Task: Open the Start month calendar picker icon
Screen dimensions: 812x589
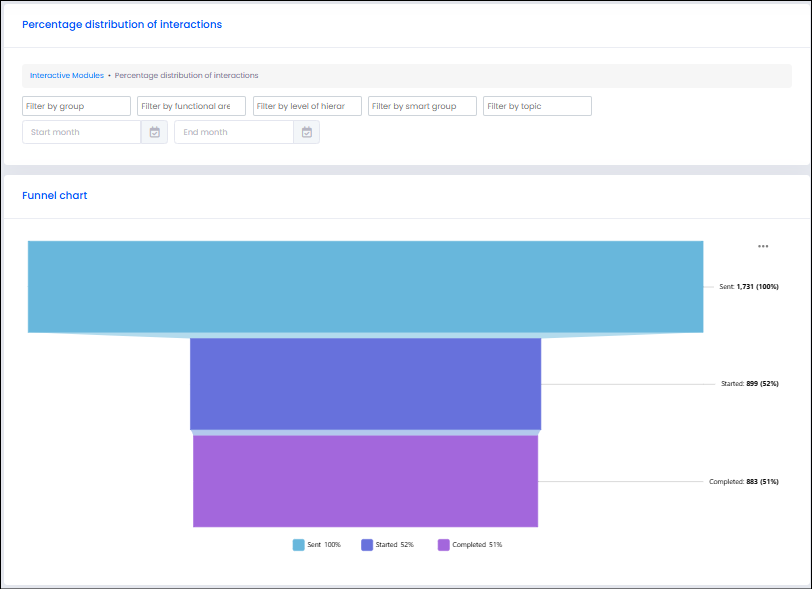Action: click(x=154, y=132)
